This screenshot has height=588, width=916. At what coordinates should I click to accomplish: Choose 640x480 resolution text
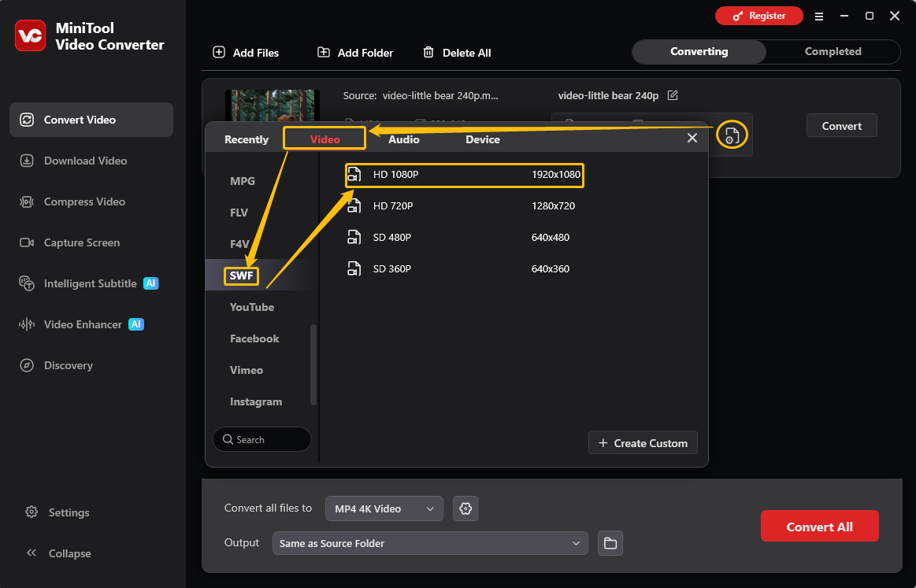(x=551, y=237)
